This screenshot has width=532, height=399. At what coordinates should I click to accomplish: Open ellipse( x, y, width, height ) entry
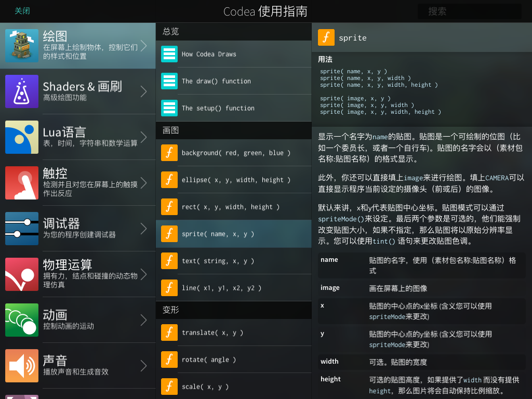point(233,180)
